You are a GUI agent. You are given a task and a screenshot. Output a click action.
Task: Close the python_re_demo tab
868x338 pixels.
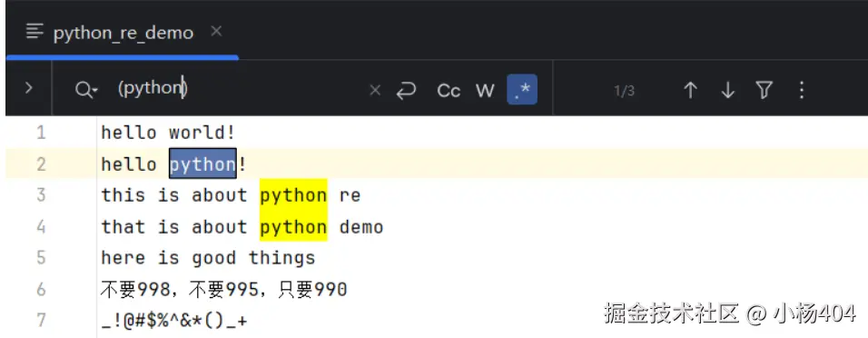tap(216, 32)
